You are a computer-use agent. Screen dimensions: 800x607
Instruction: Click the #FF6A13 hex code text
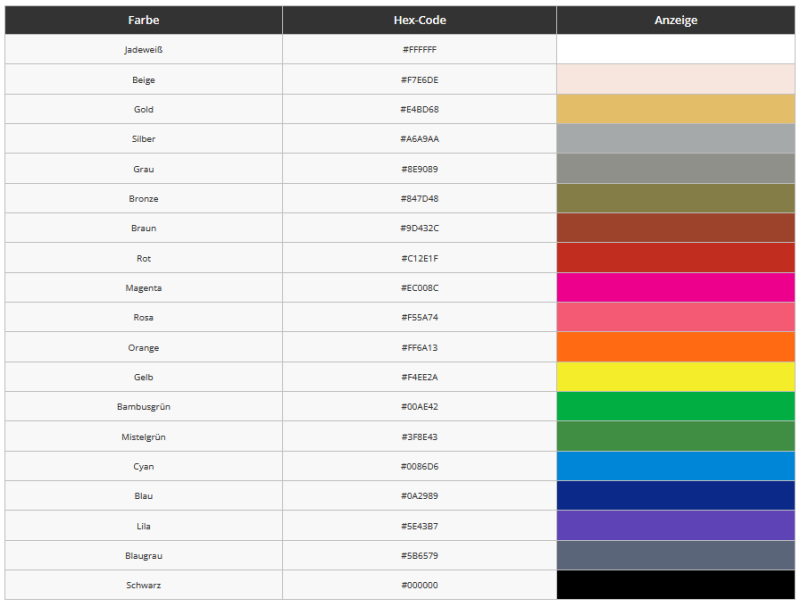pos(420,347)
